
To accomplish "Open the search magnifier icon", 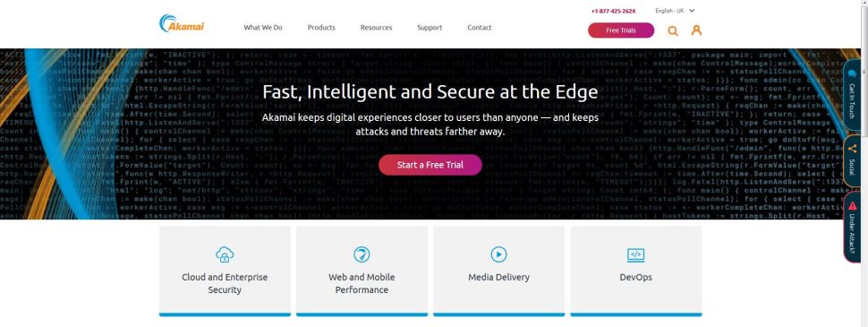I will (x=673, y=30).
